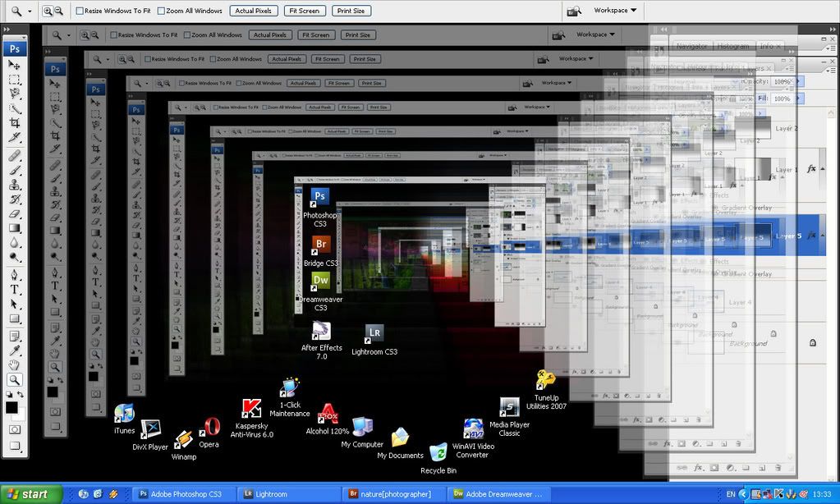This screenshot has height=504, width=840.
Task: Select the Type tool in the outermost toolbox
Action: 14,289
